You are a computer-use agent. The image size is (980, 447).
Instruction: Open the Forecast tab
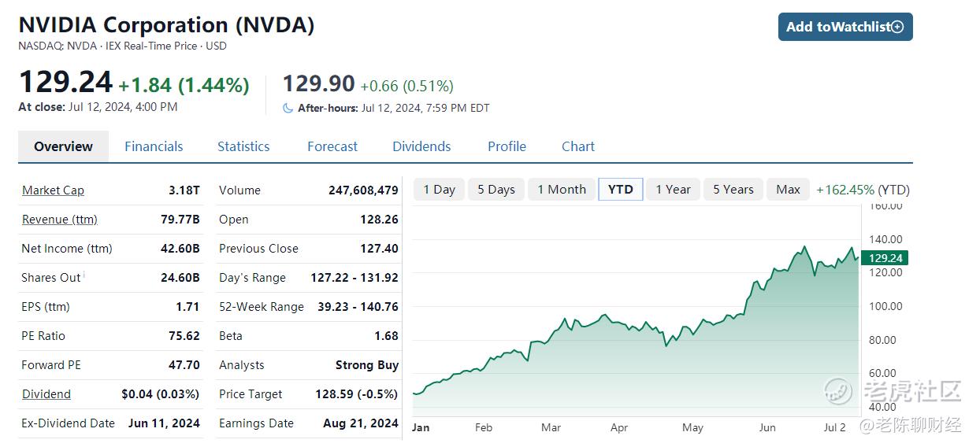(332, 146)
